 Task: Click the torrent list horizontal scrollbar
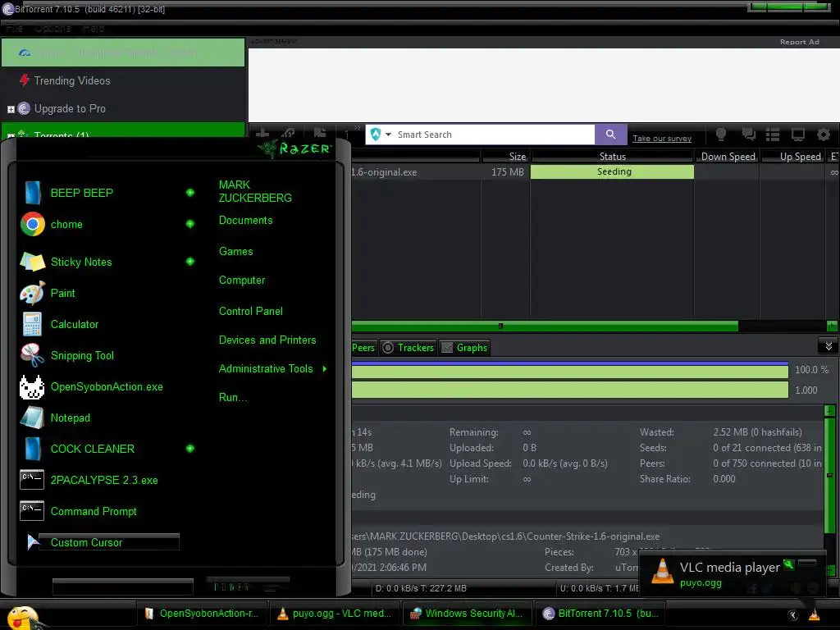545,326
